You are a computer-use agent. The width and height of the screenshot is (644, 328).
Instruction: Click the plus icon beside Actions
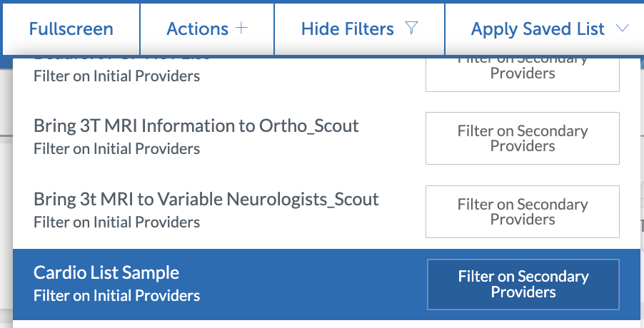coord(241,29)
